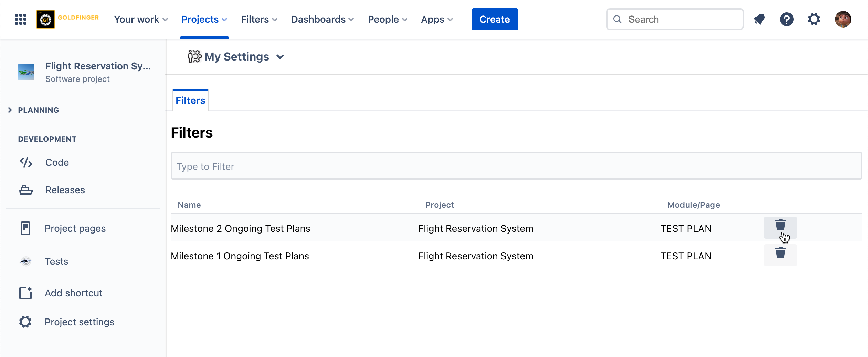Click the top Search box
Viewport: 868px width, 357px height.
click(675, 19)
